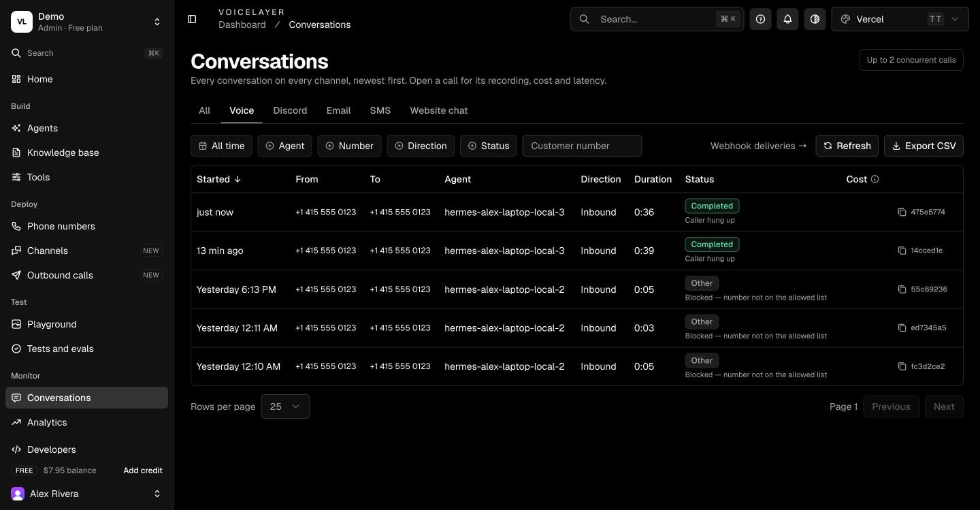This screenshot has width=980, height=510.
Task: Toggle the light/dark theme icon
Action: click(815, 19)
